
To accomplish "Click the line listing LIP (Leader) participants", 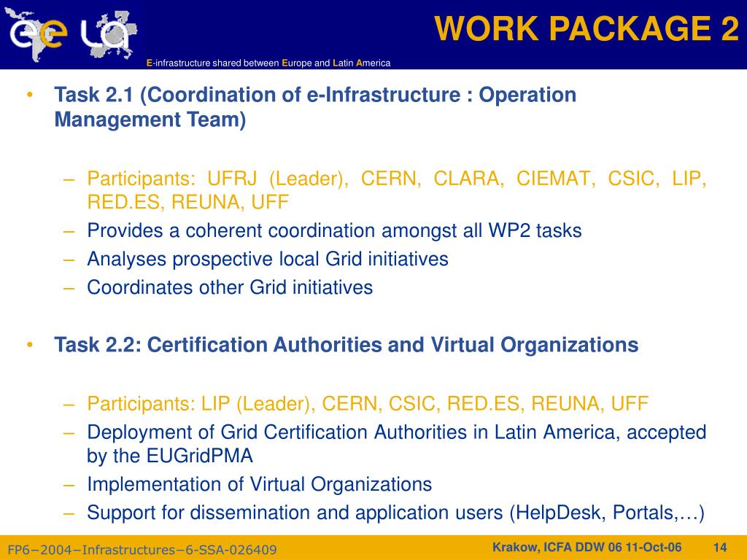I will tap(368, 404).
